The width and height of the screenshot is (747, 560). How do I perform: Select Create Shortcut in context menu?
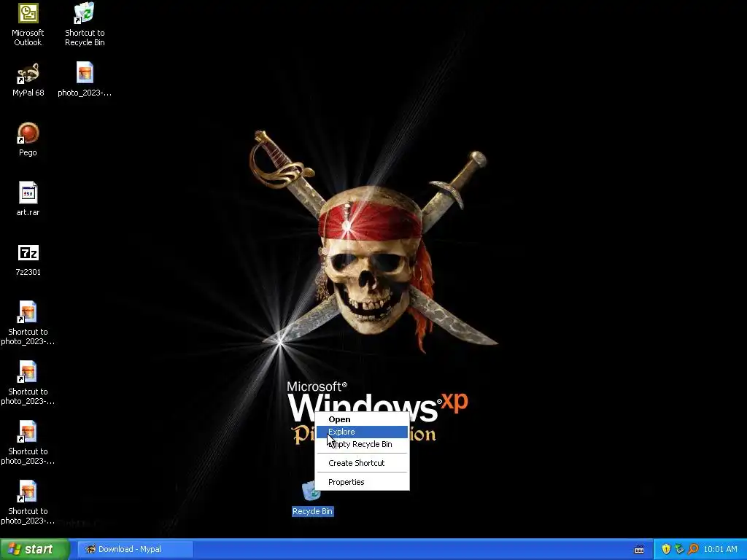[x=362, y=463]
